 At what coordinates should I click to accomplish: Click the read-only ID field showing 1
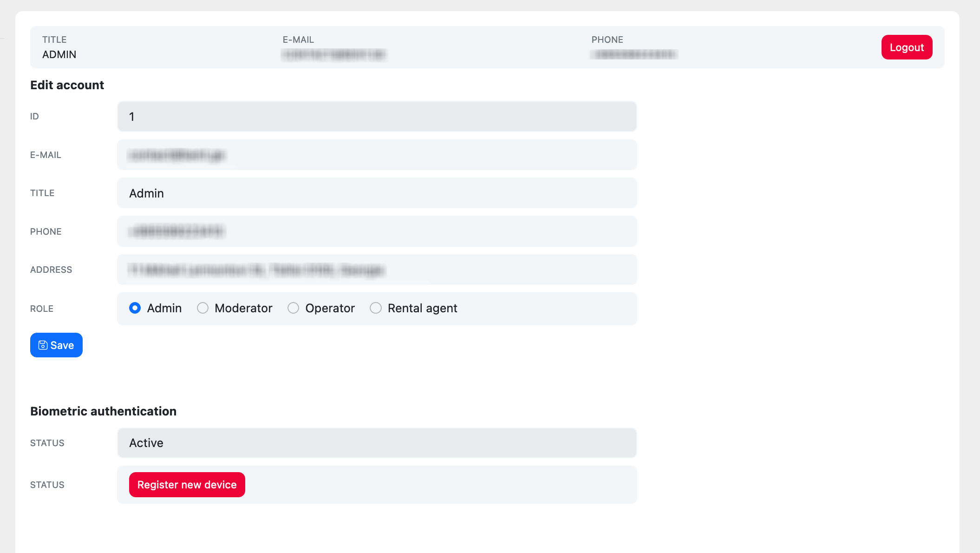[x=376, y=117]
